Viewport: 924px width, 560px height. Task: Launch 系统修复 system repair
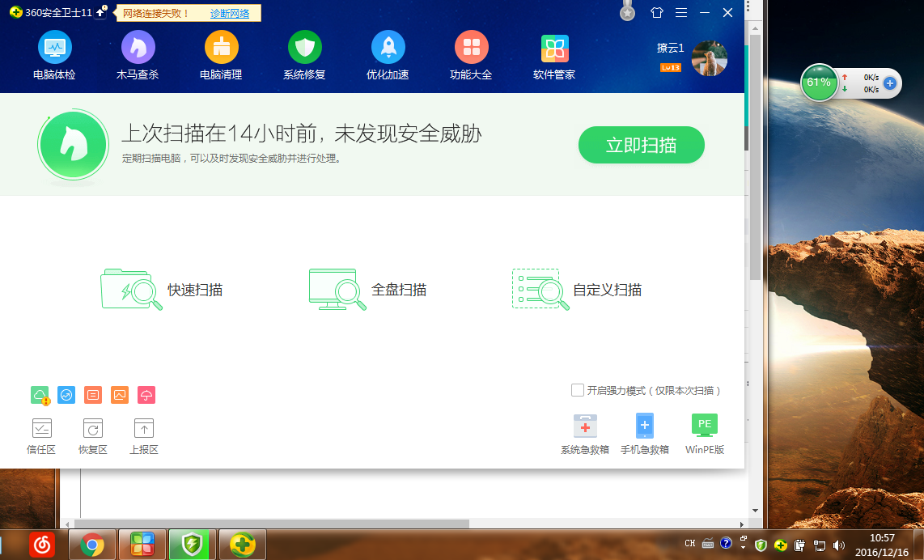pos(304,55)
